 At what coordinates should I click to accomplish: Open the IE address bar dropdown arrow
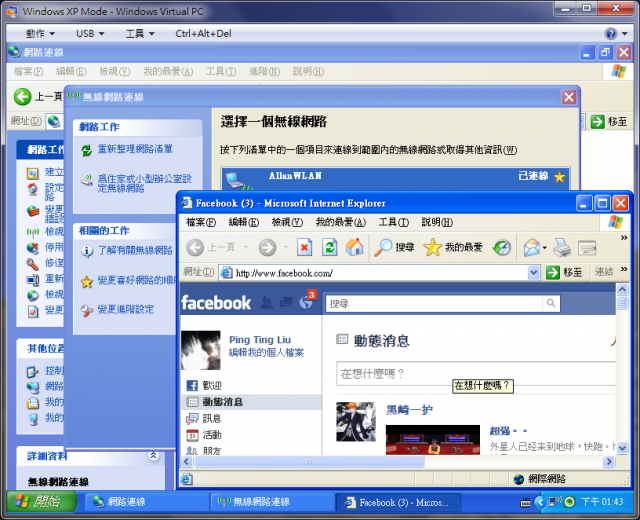(533, 272)
